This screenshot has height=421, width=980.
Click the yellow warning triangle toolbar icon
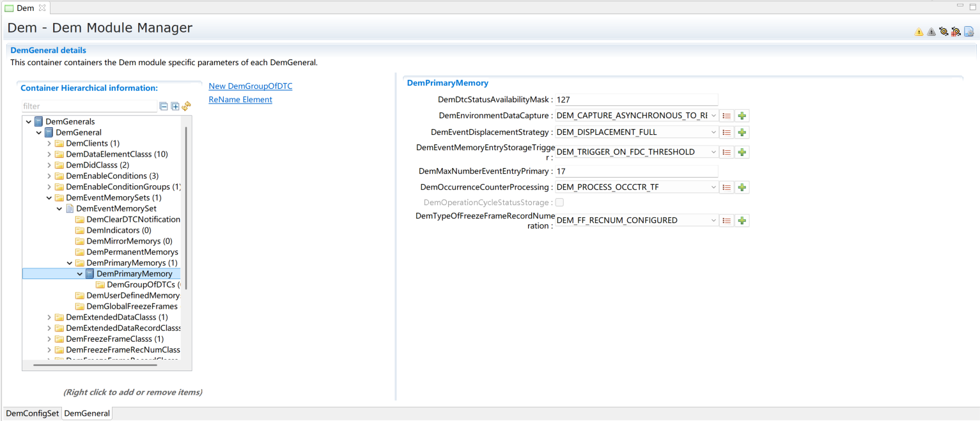[x=919, y=32]
